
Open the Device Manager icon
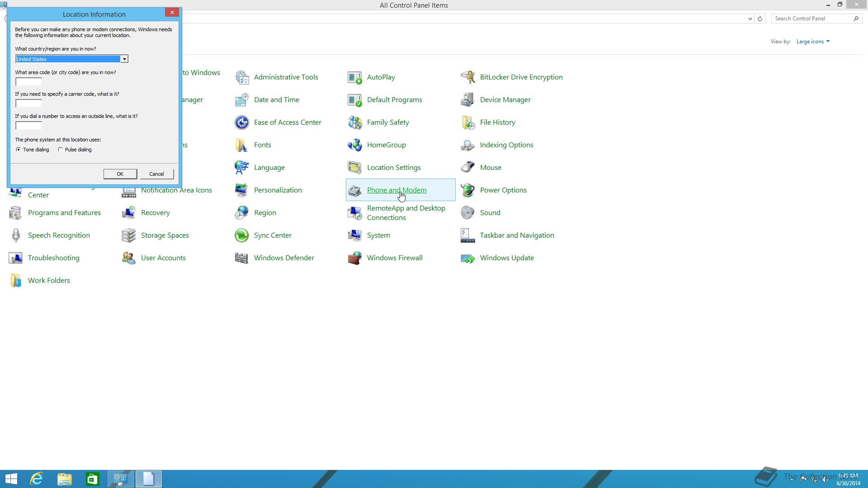point(468,100)
